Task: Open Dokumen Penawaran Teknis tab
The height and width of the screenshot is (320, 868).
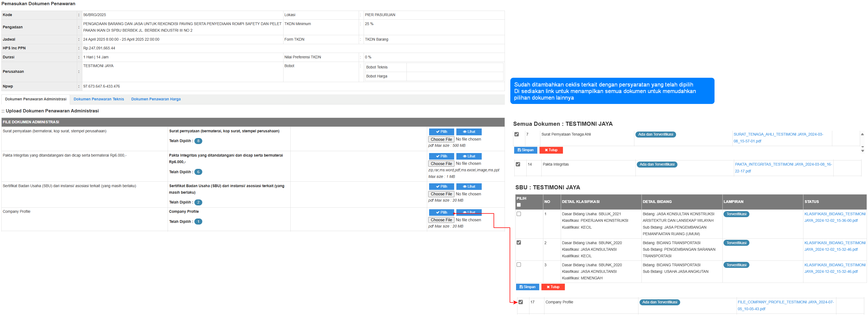Action: pyautogui.click(x=99, y=100)
